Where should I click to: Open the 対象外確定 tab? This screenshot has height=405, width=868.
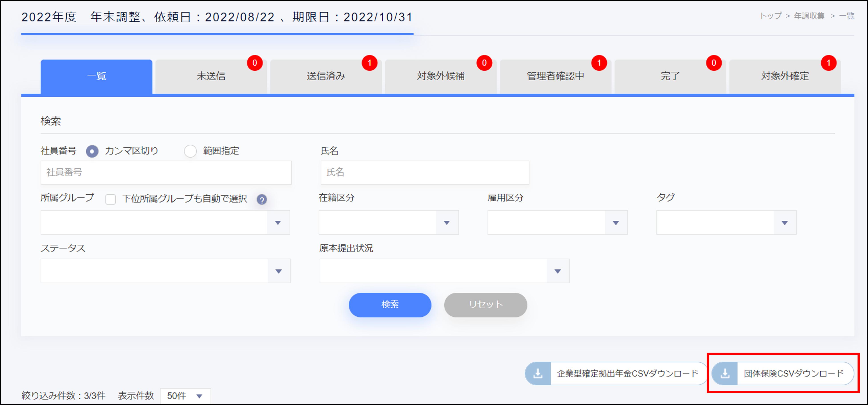coord(785,77)
